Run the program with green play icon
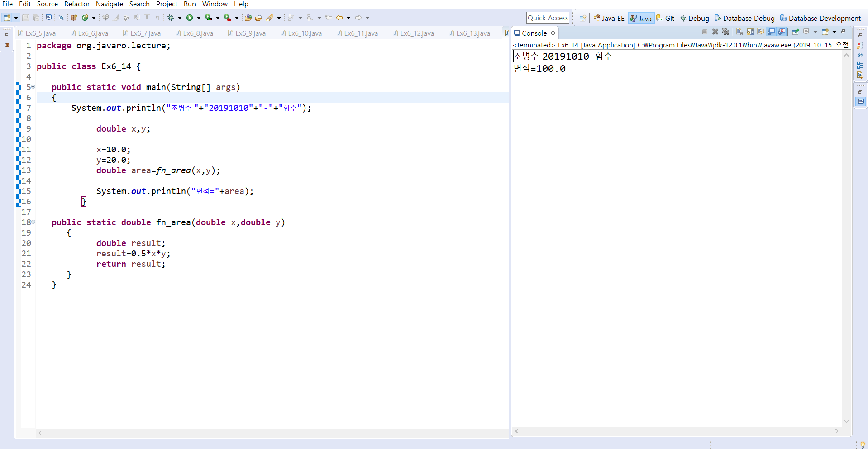Image resolution: width=868 pixels, height=449 pixels. 190,18
